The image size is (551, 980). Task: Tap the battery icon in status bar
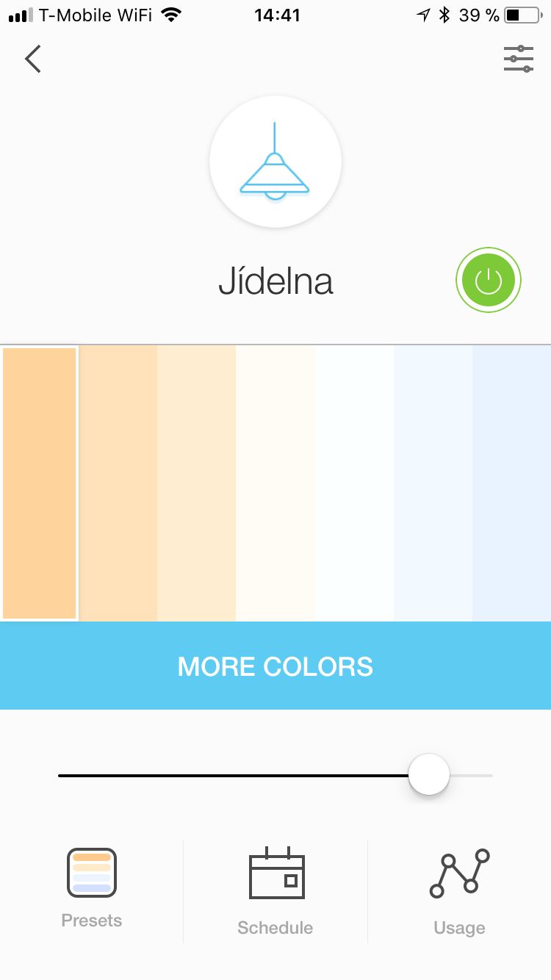(x=522, y=15)
